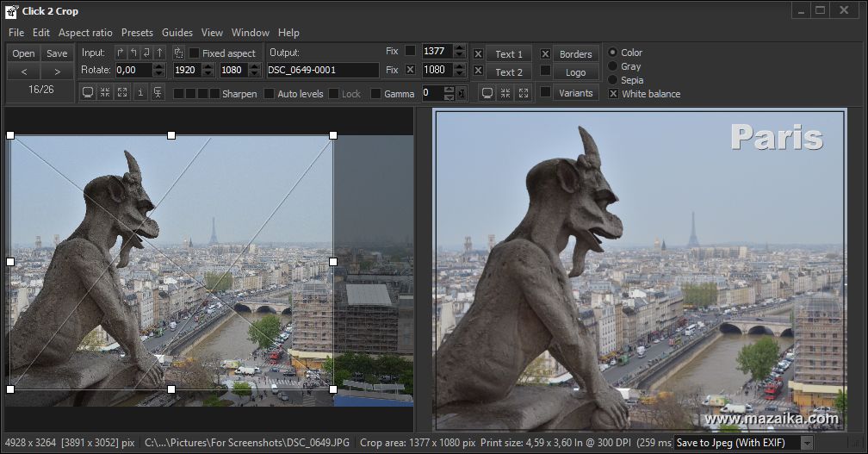
Task: Rotate input image left icon
Action: [133, 53]
